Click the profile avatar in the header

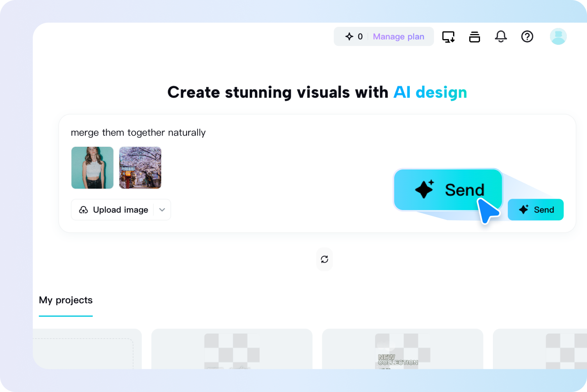pyautogui.click(x=558, y=37)
